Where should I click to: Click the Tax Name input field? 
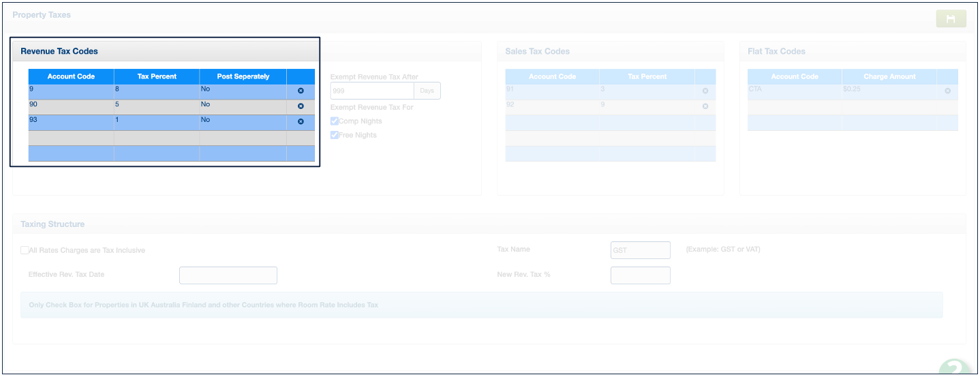[640, 250]
